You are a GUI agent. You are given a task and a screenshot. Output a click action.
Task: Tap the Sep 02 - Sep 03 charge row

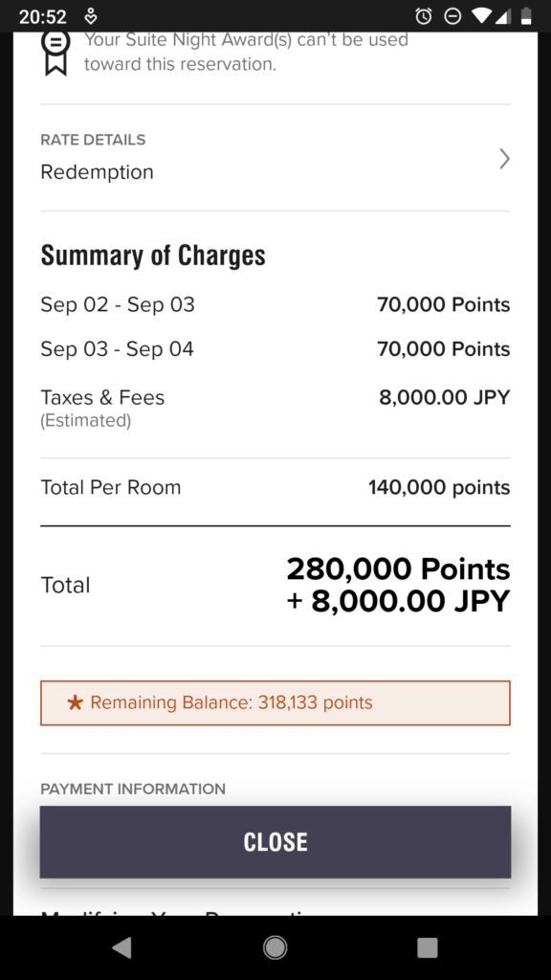click(275, 305)
